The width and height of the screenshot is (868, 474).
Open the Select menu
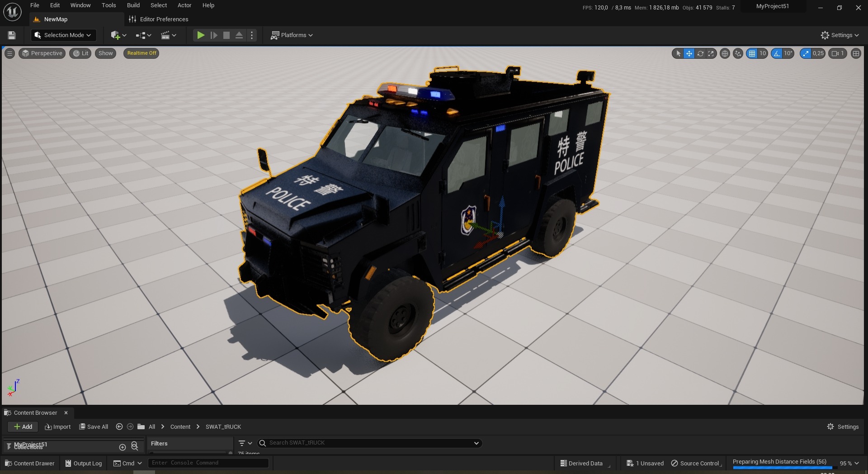pos(159,5)
